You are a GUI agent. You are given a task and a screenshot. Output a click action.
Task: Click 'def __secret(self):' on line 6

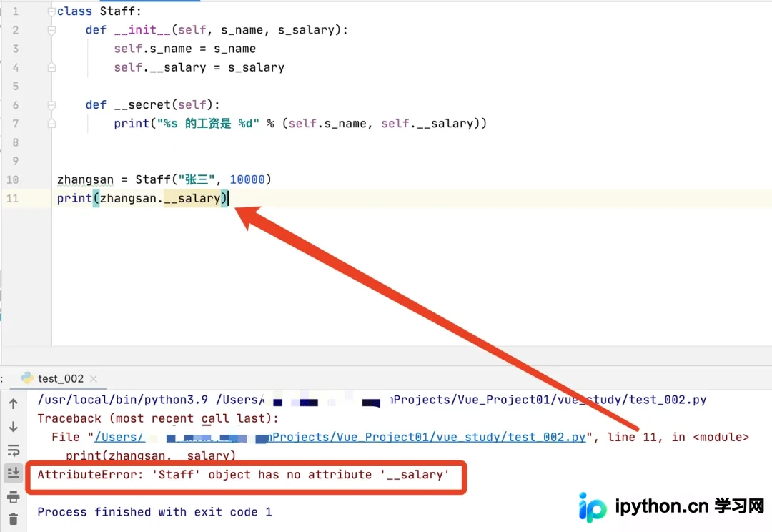(153, 105)
